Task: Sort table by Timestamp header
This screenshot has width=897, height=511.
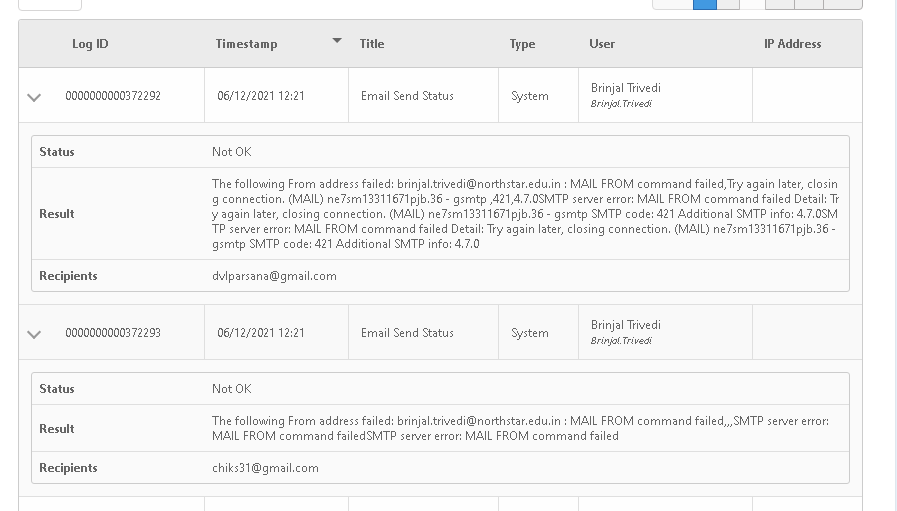Action: coord(246,44)
